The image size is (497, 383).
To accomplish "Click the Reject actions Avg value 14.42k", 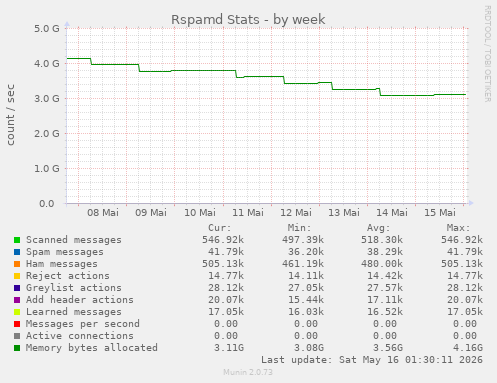I will [x=385, y=276].
